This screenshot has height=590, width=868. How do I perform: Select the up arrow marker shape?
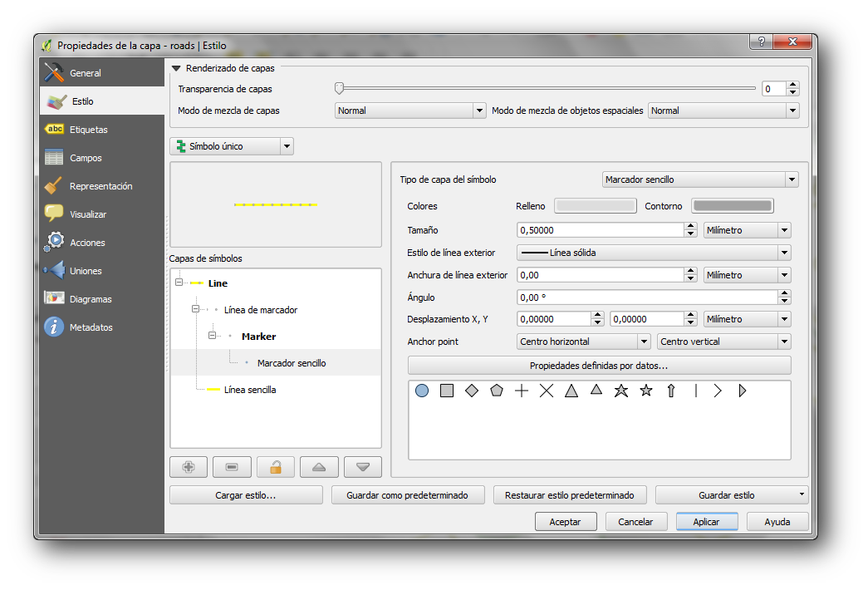pyautogui.click(x=671, y=391)
